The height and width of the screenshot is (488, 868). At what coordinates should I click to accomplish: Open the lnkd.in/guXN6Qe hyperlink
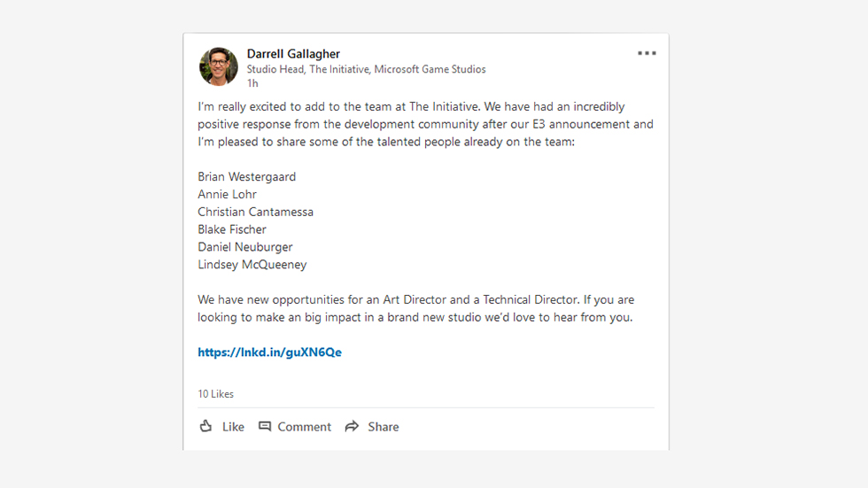click(x=269, y=352)
